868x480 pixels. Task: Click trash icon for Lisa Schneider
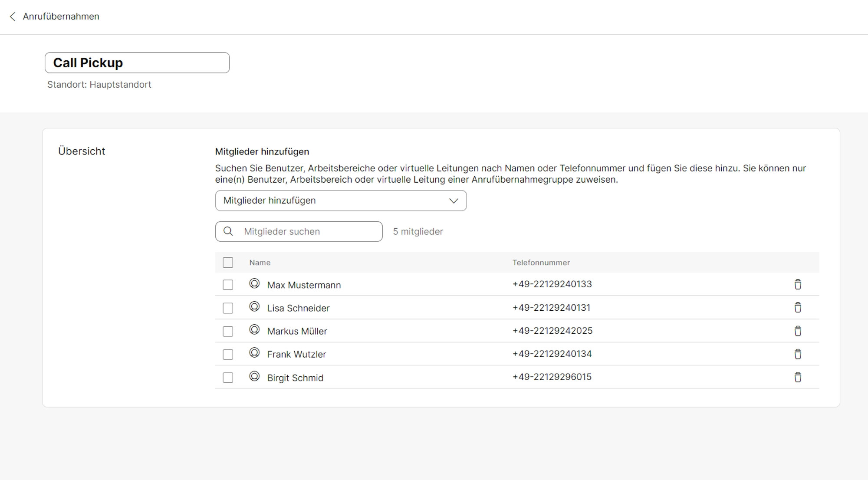point(798,308)
